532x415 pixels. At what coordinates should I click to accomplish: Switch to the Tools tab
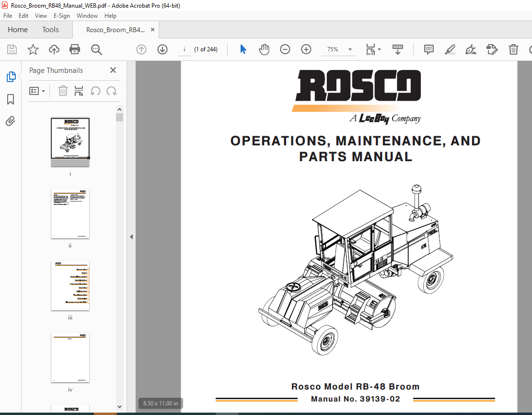click(50, 30)
